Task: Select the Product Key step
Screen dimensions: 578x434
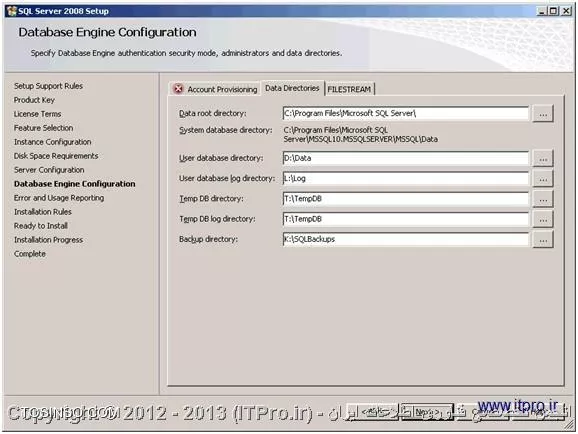Action: [34, 100]
